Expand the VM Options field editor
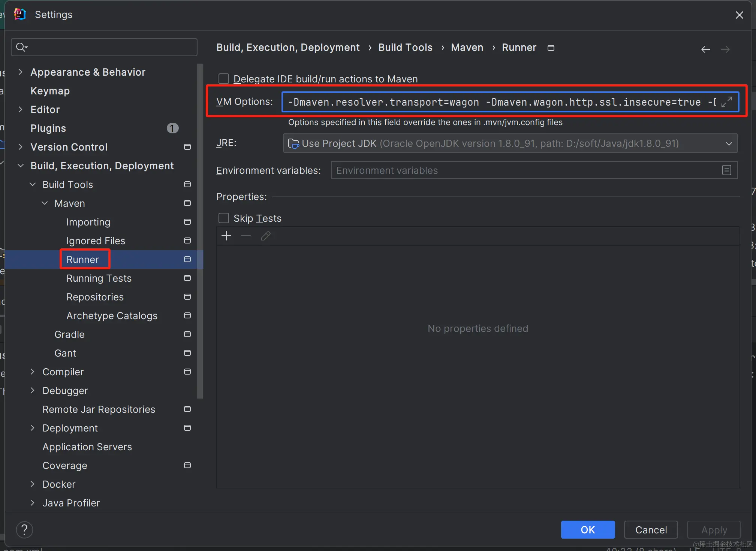 pyautogui.click(x=727, y=102)
